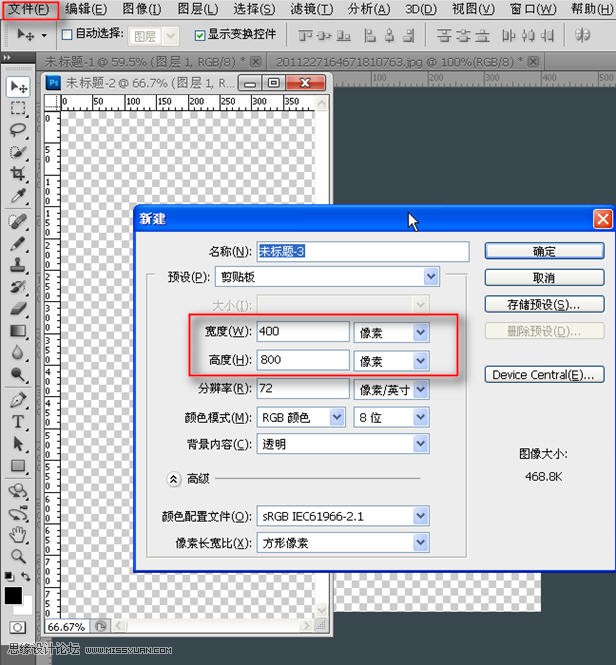This screenshot has height=665, width=616.
Task: Open the 编辑(E) menu
Action: coord(86,9)
